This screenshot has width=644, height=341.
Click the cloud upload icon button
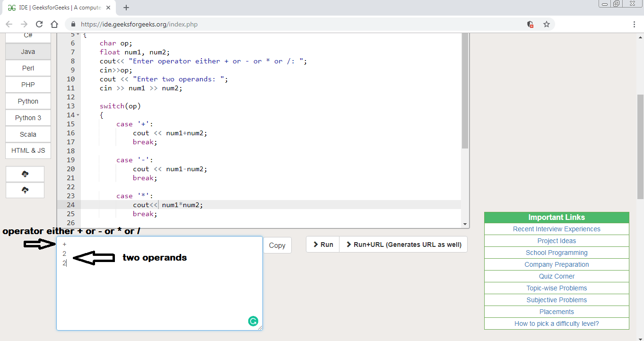click(x=25, y=190)
